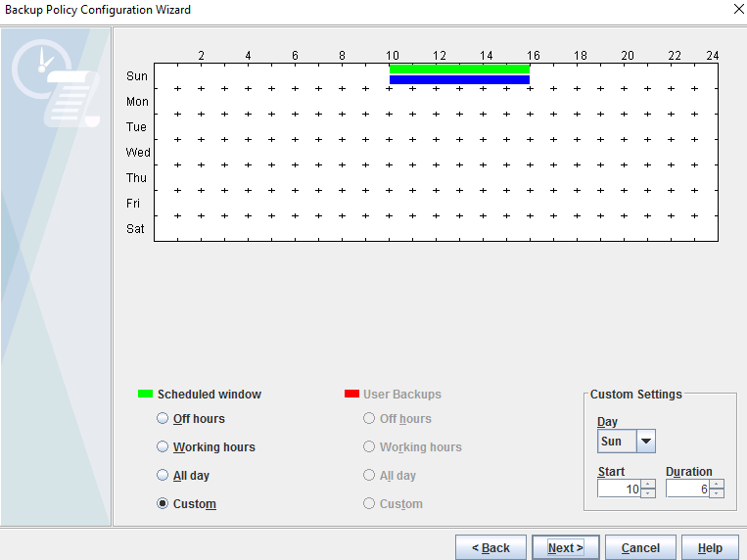Go to previous step with Back button

pos(490,547)
